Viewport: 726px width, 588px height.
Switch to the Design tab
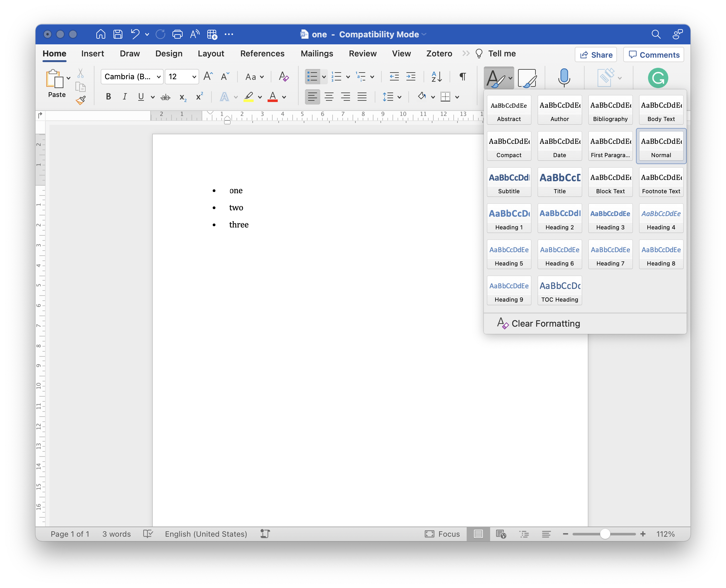point(169,54)
